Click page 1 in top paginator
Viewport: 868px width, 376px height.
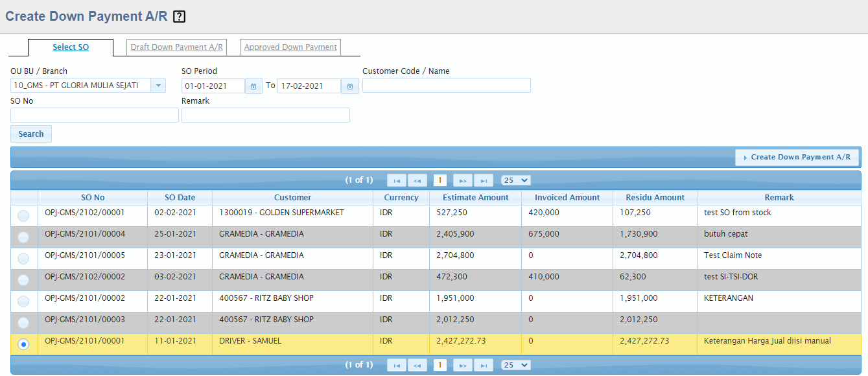[x=440, y=180]
